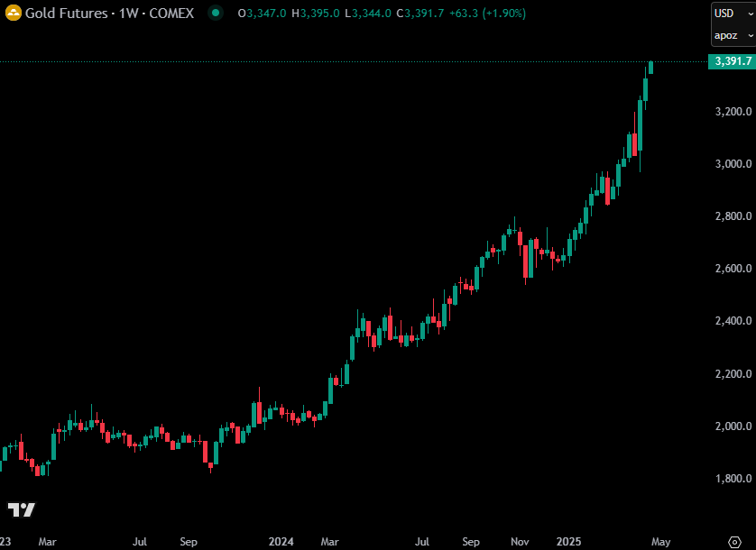This screenshot has height=550, width=756.
Task: Click the Gold Futures symbol icon
Action: [x=13, y=13]
